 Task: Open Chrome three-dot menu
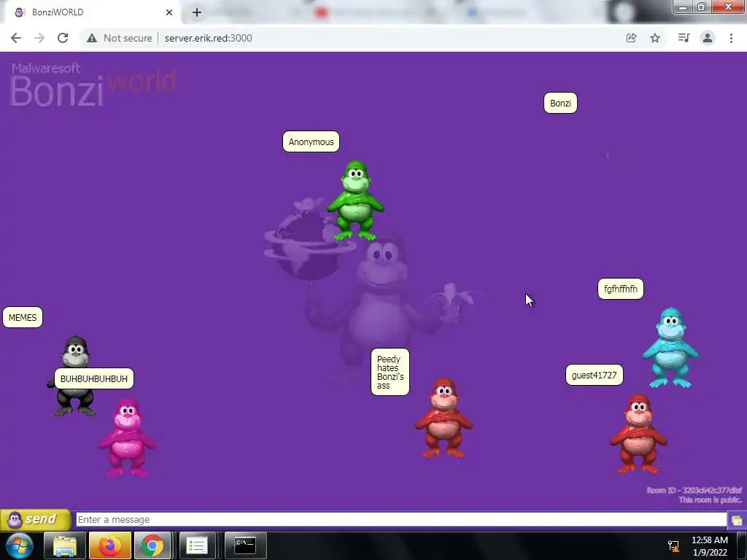(x=731, y=38)
